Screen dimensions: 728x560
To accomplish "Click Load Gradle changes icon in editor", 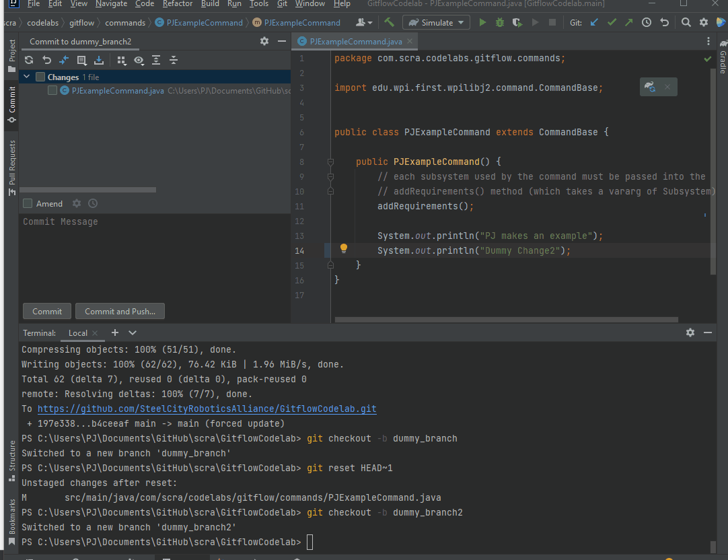I will 649,87.
